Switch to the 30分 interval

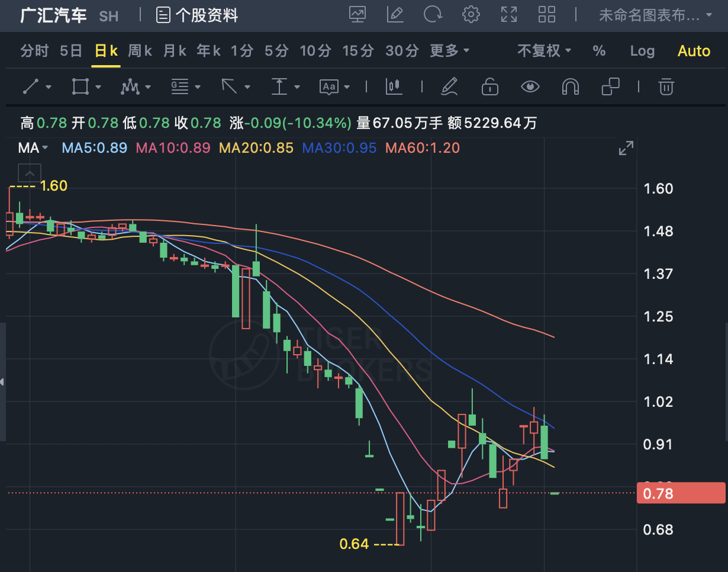pyautogui.click(x=402, y=51)
